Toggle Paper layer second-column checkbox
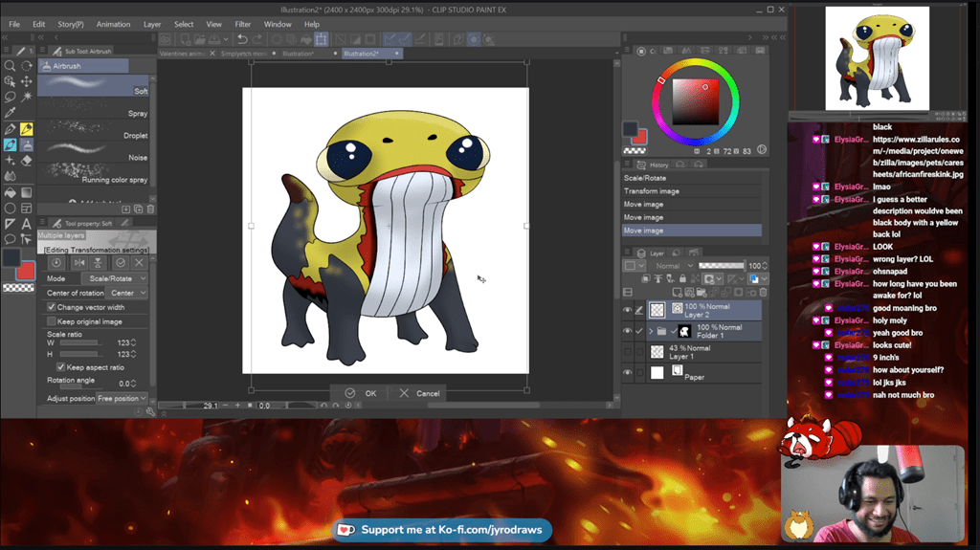The image size is (980, 550). coord(639,372)
